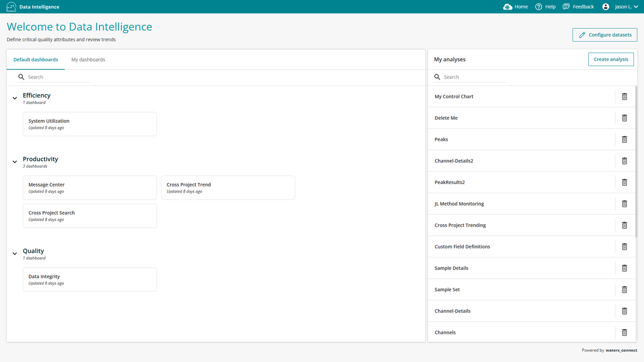Click the Configure datasets button
644x362 pixels.
pyautogui.click(x=605, y=35)
